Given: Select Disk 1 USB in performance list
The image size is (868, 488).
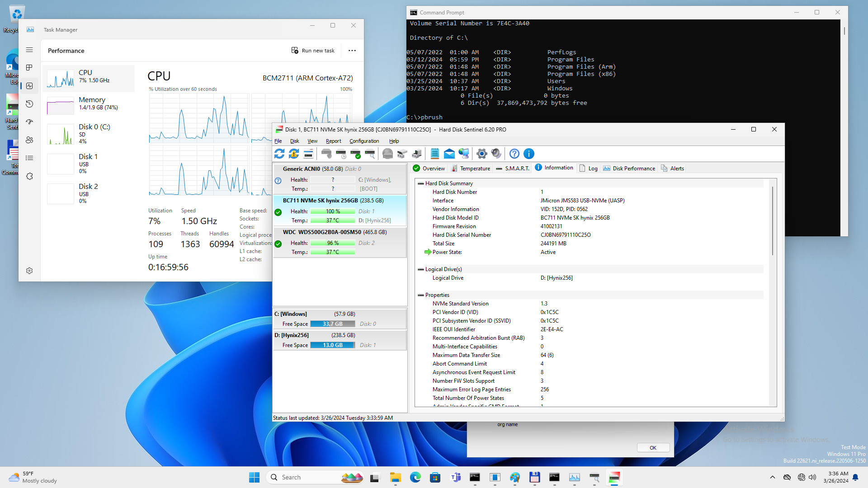Looking at the screenshot, I should [x=89, y=164].
